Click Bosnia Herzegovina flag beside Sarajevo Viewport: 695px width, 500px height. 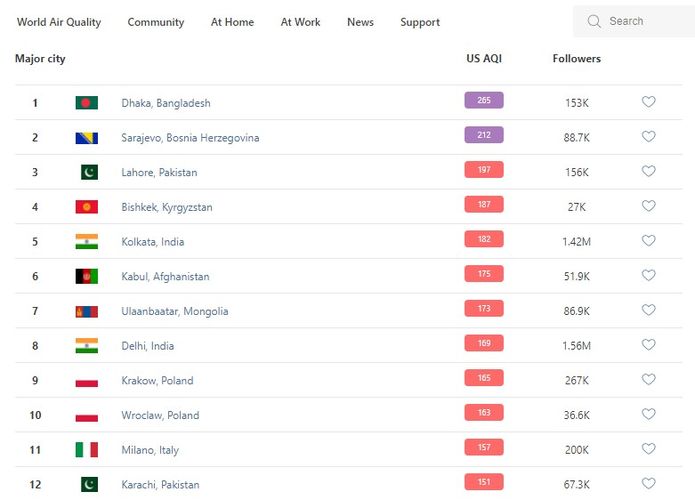[86, 138]
